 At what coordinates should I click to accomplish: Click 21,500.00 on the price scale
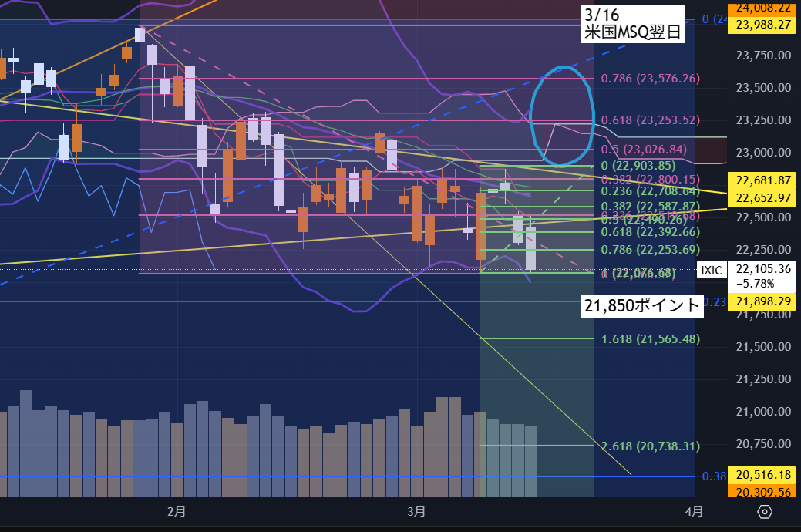(763, 346)
